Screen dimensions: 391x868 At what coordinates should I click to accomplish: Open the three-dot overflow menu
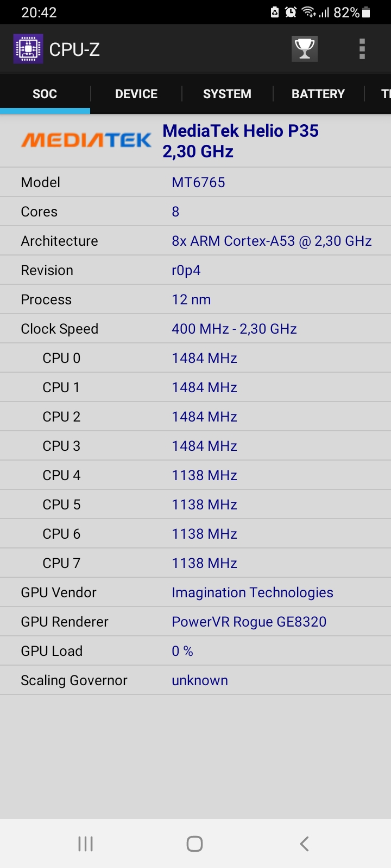click(362, 49)
